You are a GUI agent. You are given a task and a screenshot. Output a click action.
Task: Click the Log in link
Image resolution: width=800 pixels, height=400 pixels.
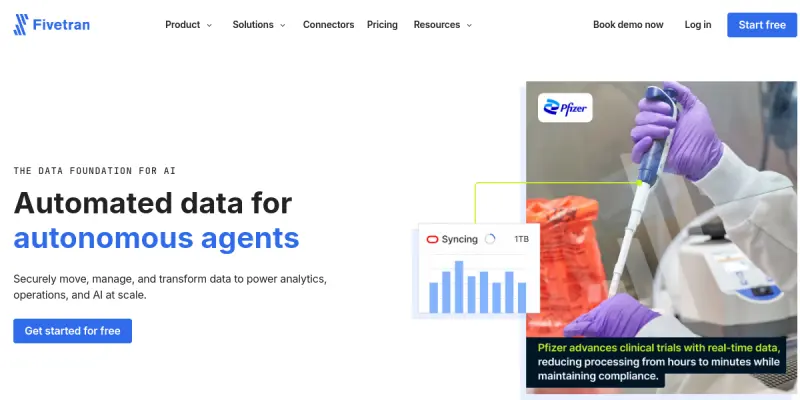(x=698, y=24)
